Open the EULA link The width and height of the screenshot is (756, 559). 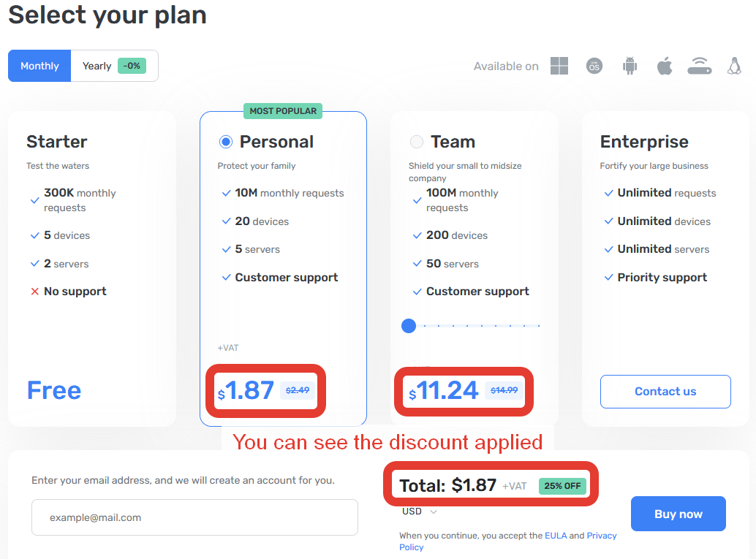click(556, 536)
